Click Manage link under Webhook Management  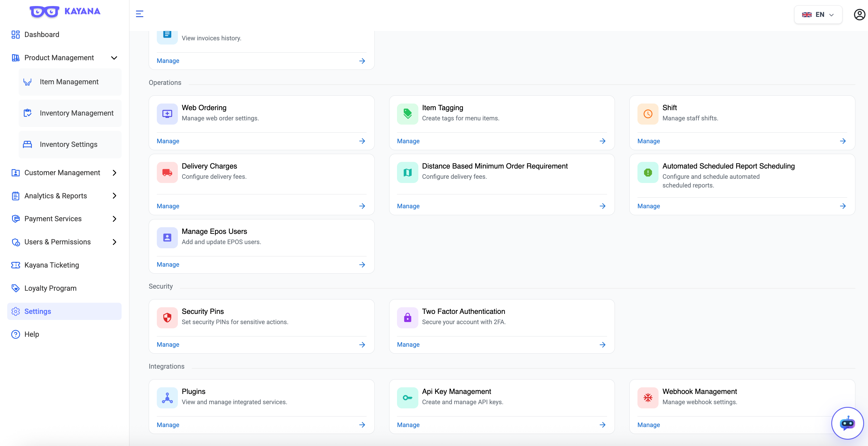(x=648, y=425)
